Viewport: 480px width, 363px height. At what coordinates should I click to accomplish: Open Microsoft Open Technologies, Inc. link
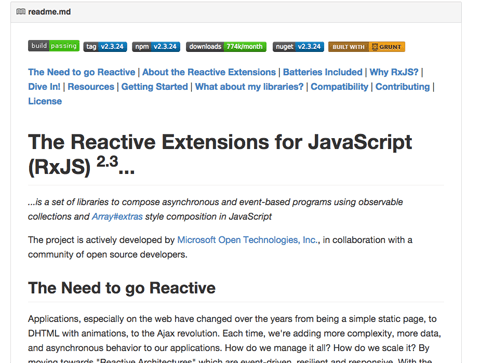click(x=248, y=240)
